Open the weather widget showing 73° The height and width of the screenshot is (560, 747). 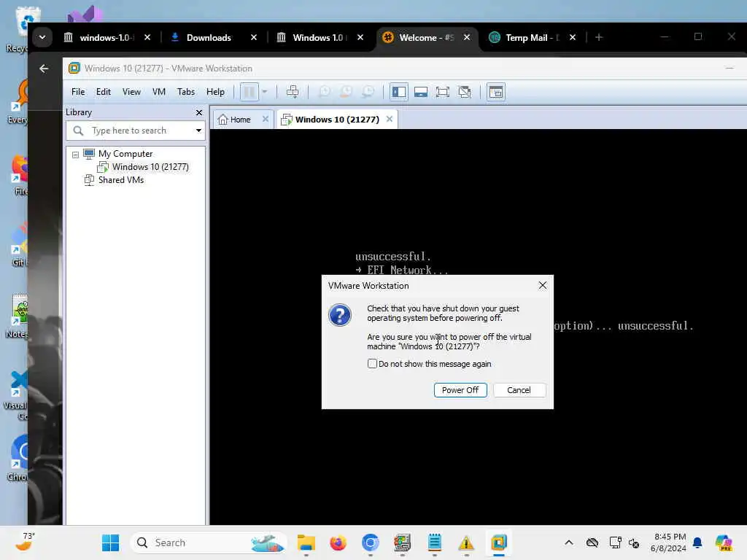pyautogui.click(x=25, y=542)
